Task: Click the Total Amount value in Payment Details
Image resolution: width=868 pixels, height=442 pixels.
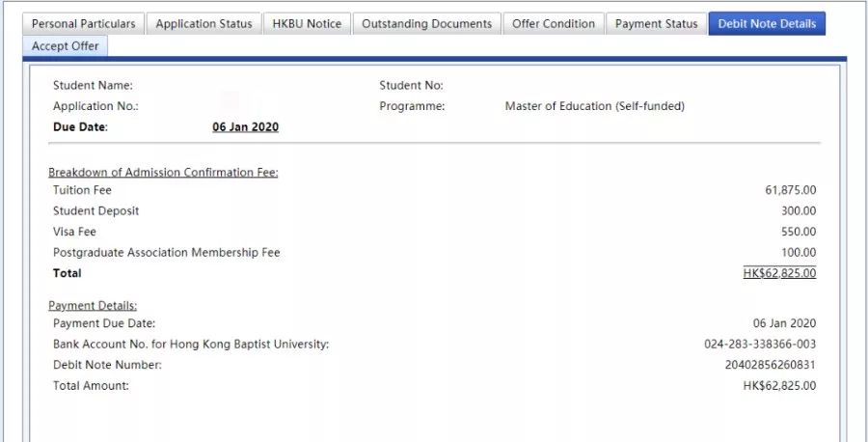Action: pyautogui.click(x=779, y=385)
